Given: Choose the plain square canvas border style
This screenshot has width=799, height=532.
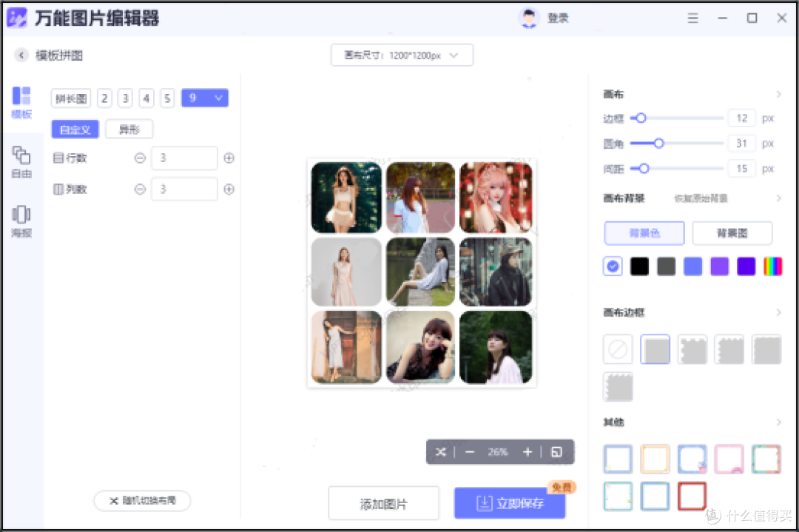Looking at the screenshot, I should 655,349.
